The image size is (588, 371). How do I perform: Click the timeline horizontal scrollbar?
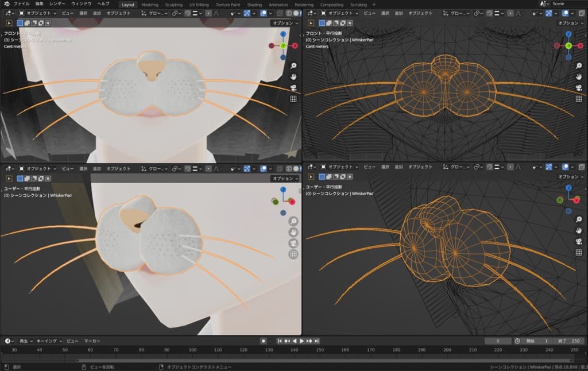coord(287,360)
